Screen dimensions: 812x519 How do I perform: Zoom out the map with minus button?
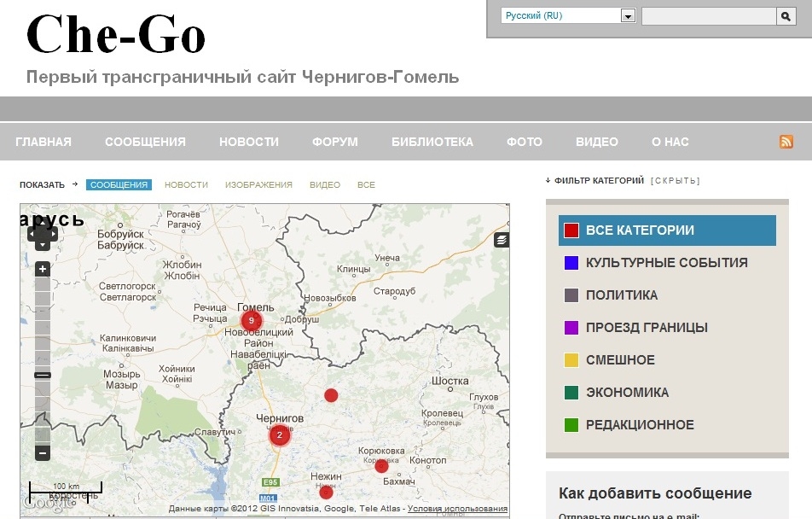[x=43, y=453]
